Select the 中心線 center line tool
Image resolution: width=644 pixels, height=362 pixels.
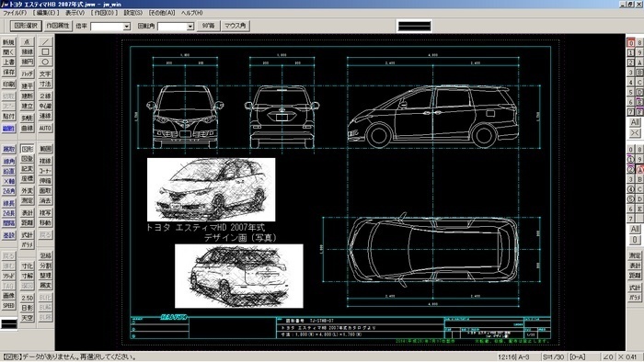point(45,107)
